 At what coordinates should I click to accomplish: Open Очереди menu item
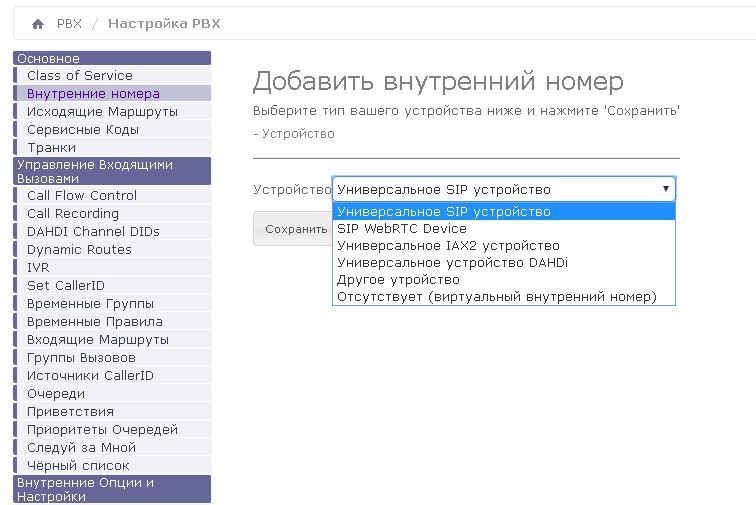pos(112,394)
